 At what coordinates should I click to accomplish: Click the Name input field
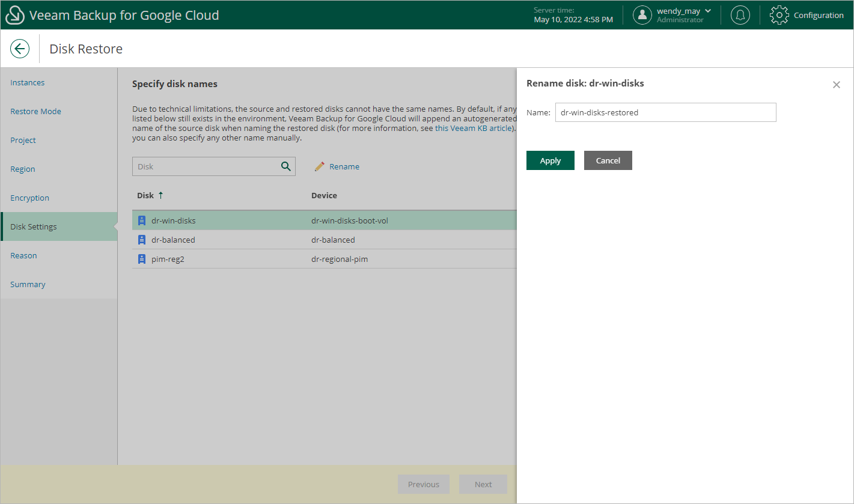(666, 112)
